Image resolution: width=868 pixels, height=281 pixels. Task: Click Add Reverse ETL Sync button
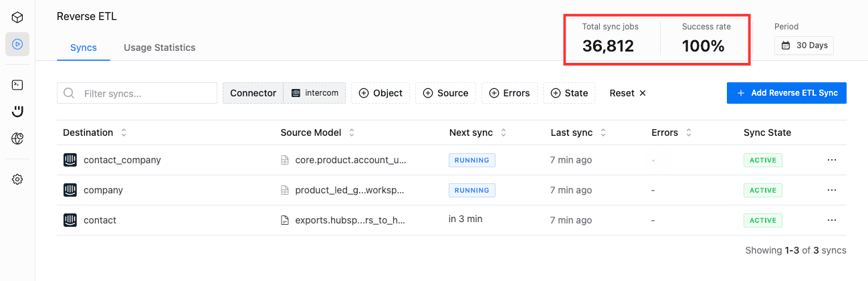786,93
